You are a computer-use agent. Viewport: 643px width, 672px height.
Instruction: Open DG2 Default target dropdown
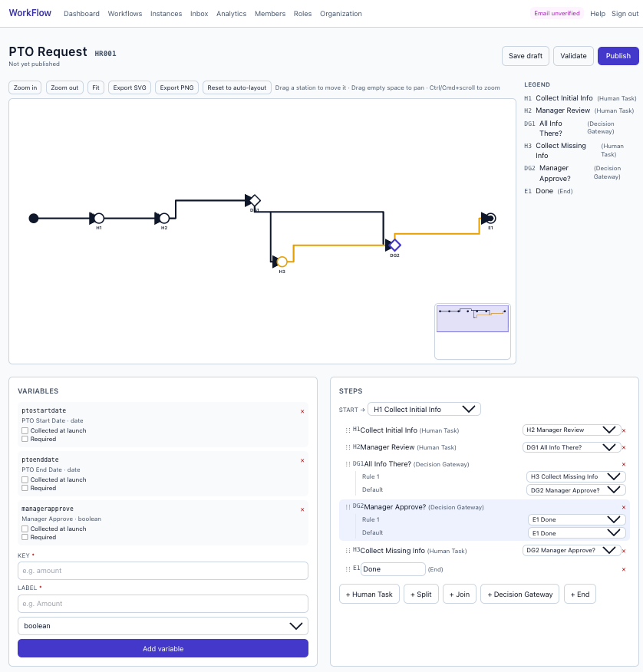pos(576,533)
